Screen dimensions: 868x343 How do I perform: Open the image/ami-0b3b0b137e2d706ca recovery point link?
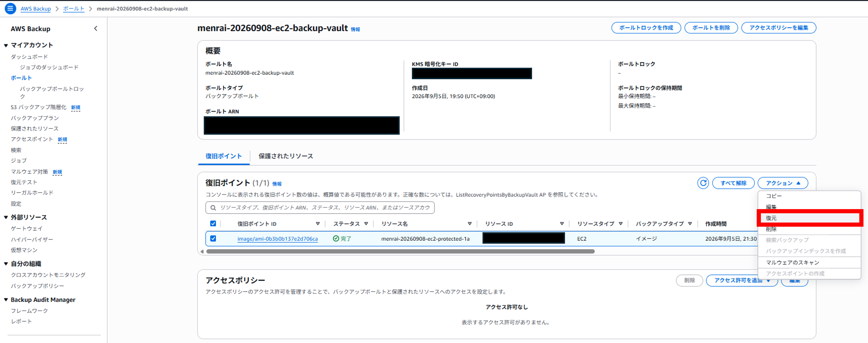[x=277, y=239]
